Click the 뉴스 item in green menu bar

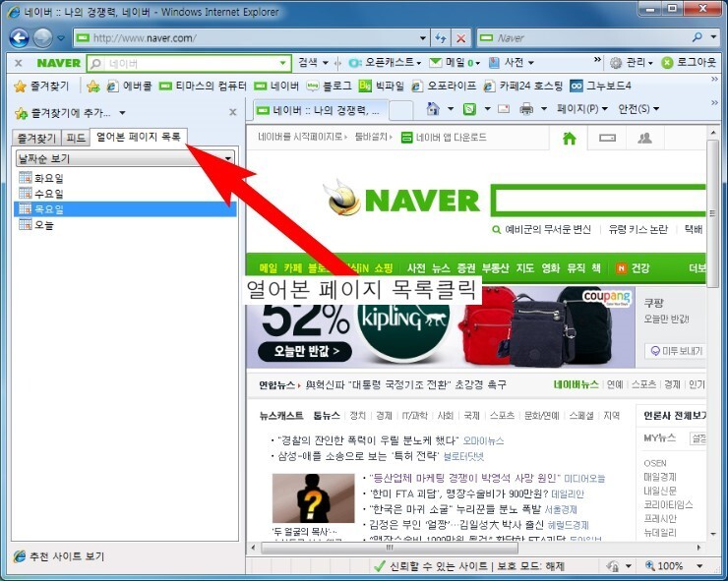[x=441, y=268]
